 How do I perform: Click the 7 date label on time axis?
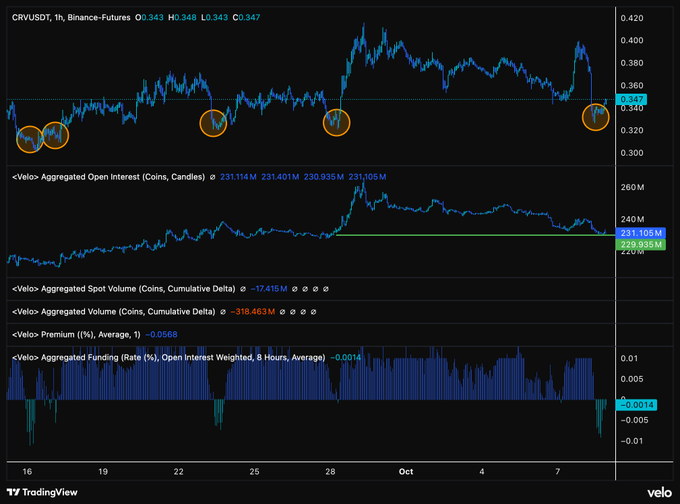click(558, 471)
